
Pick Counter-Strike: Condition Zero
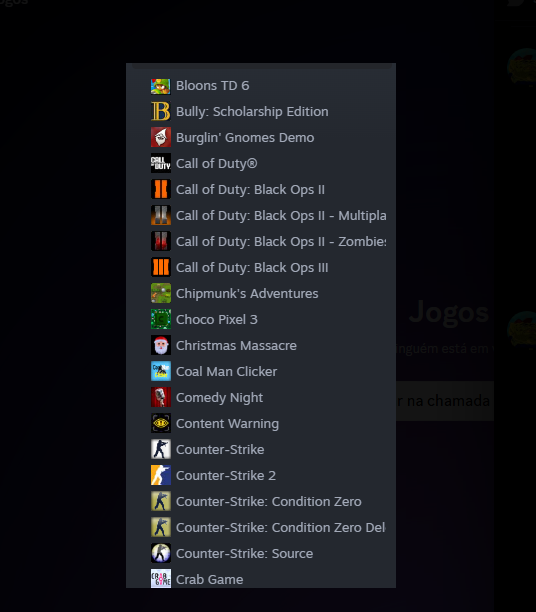click(x=261, y=502)
